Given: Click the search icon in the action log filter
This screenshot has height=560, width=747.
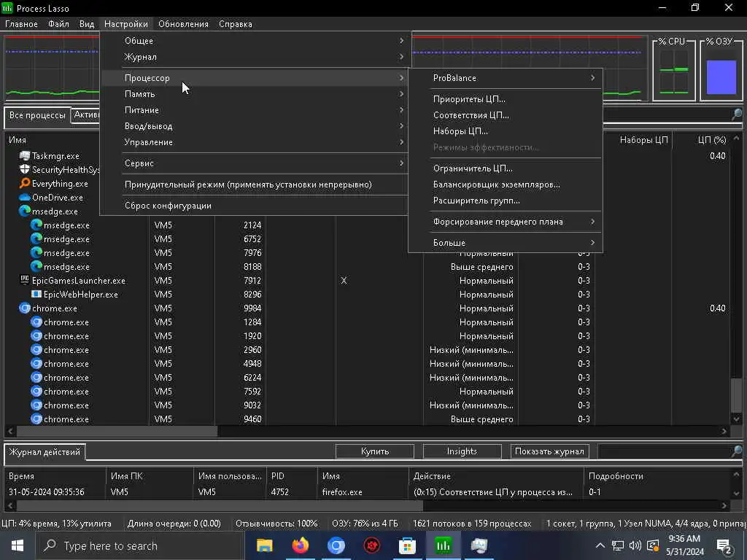Looking at the screenshot, I should click(737, 451).
